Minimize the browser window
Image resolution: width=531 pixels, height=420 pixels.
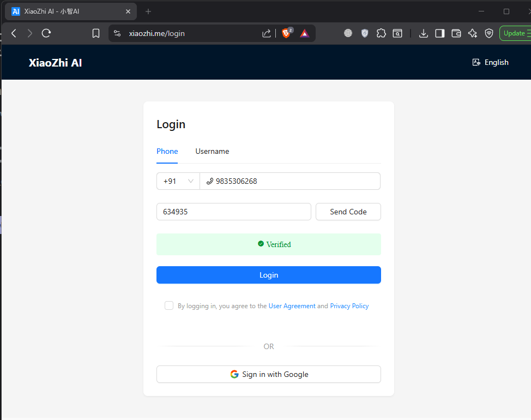[x=481, y=11]
